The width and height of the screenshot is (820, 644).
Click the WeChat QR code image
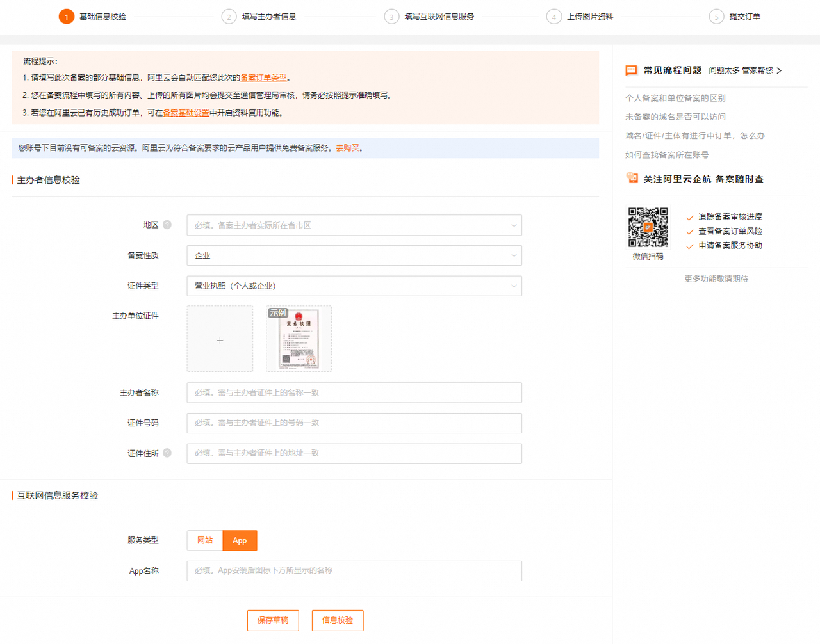click(x=648, y=227)
